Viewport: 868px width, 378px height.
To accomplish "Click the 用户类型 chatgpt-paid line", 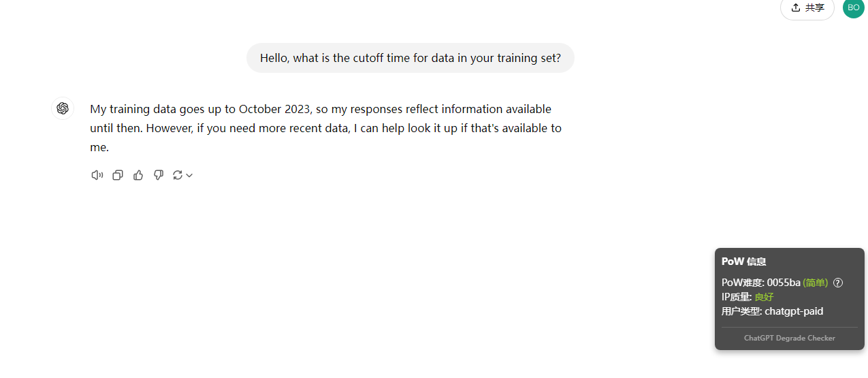I will pos(773,311).
